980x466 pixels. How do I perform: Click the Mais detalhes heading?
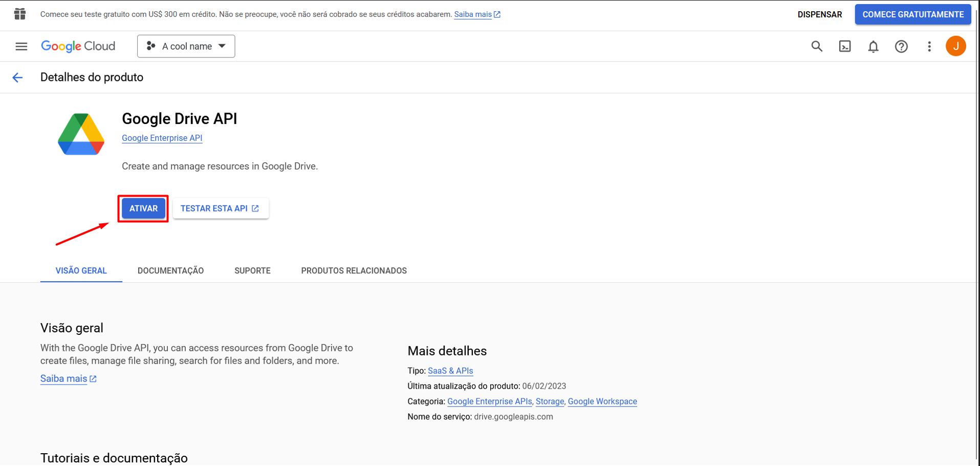click(x=447, y=351)
